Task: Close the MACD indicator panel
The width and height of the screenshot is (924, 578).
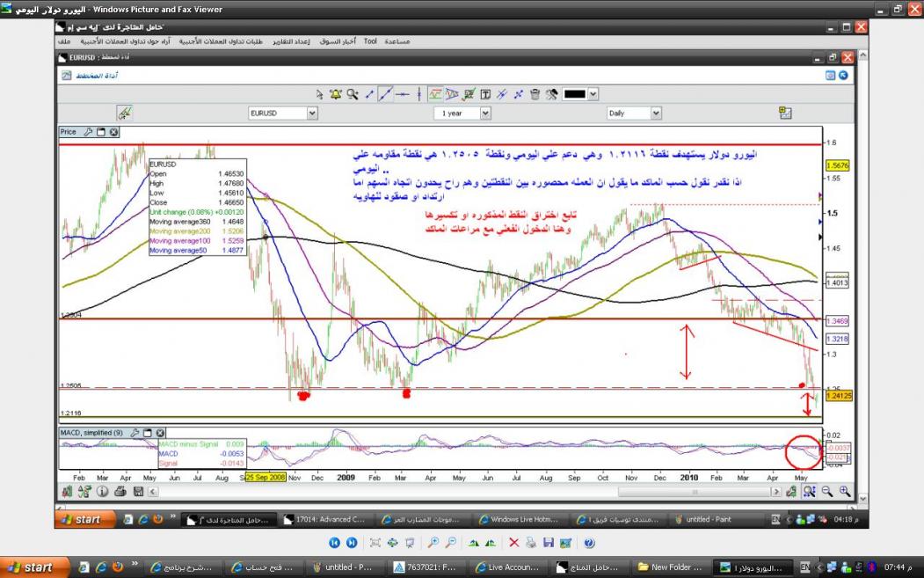Action: click(x=160, y=433)
